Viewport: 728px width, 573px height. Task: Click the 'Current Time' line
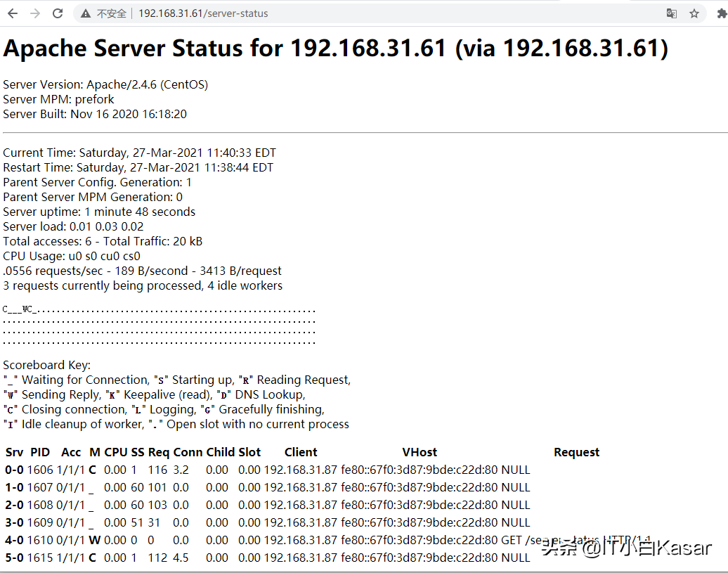pyautogui.click(x=139, y=153)
